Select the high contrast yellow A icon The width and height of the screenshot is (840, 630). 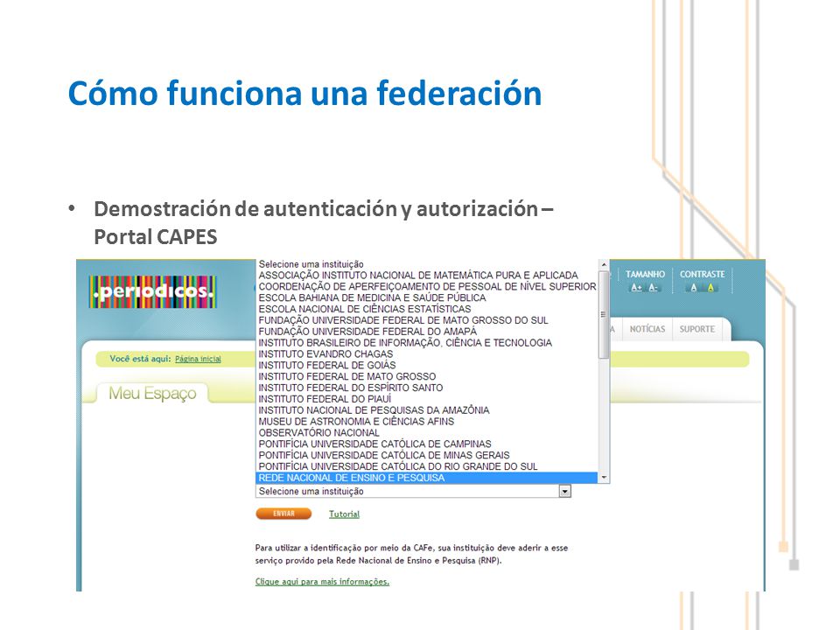pos(710,288)
